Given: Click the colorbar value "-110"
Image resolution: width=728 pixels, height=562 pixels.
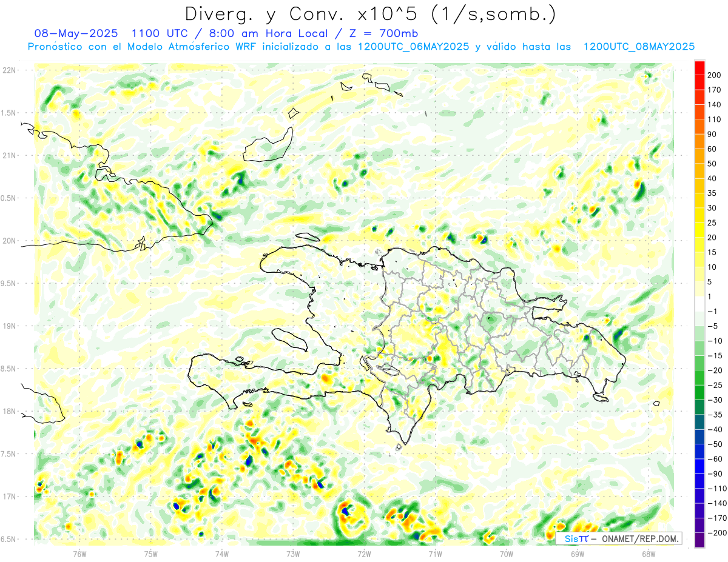Looking at the screenshot, I should (x=717, y=488).
